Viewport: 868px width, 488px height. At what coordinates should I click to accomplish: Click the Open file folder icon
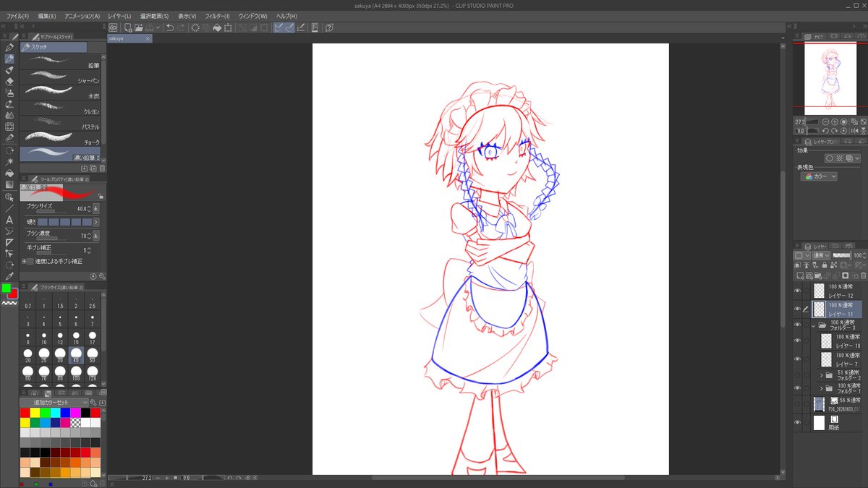click(x=139, y=27)
